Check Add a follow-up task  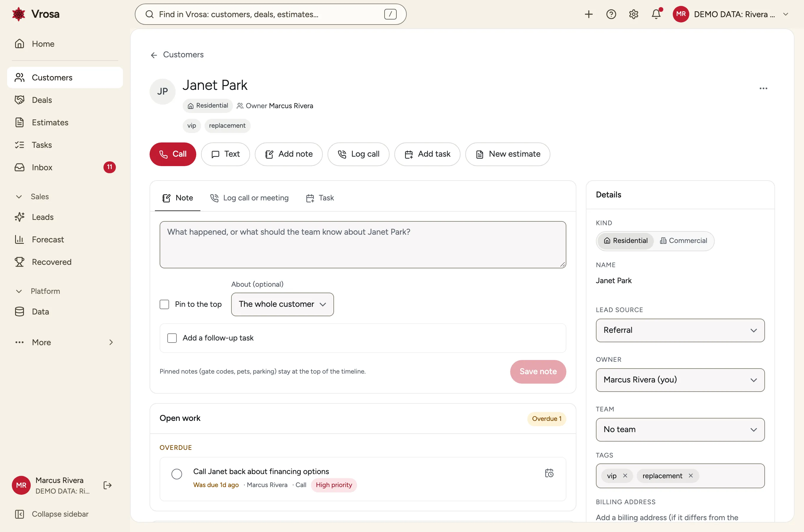tap(172, 338)
